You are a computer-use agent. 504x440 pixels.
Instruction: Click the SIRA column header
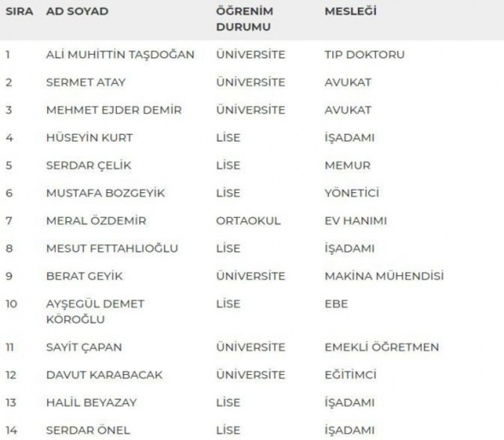tap(20, 11)
